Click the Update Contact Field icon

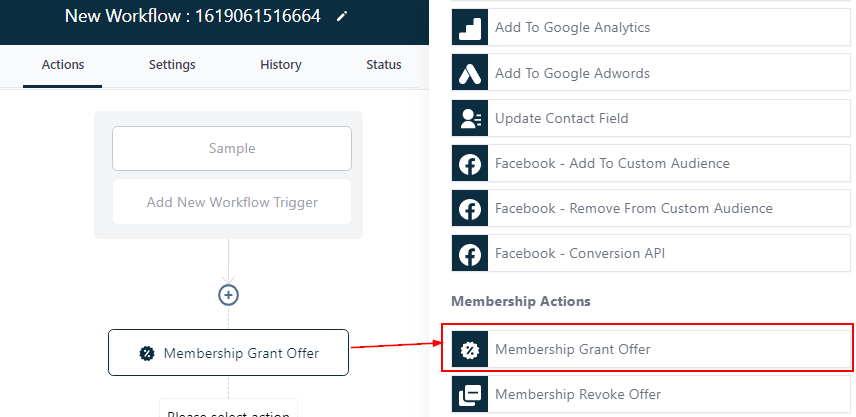(x=469, y=118)
